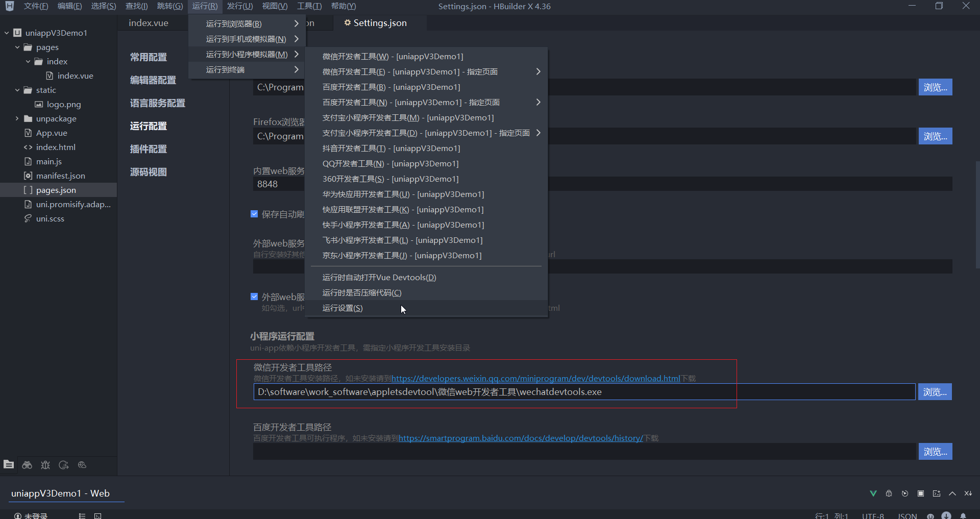This screenshot has width=980, height=519.
Task: Click 浏览 button for Firefox browser path
Action: (x=935, y=136)
